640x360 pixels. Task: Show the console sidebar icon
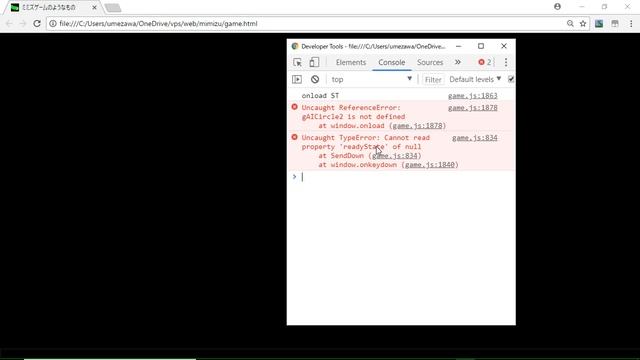pos(297,79)
